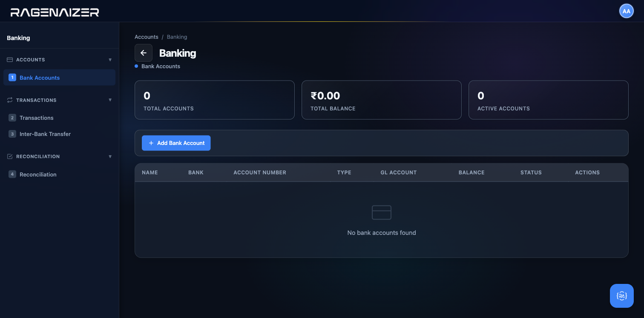Click the STATUS column header

pyautogui.click(x=531, y=173)
